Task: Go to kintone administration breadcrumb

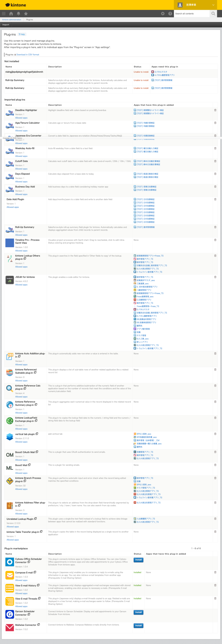Action: click(12, 20)
